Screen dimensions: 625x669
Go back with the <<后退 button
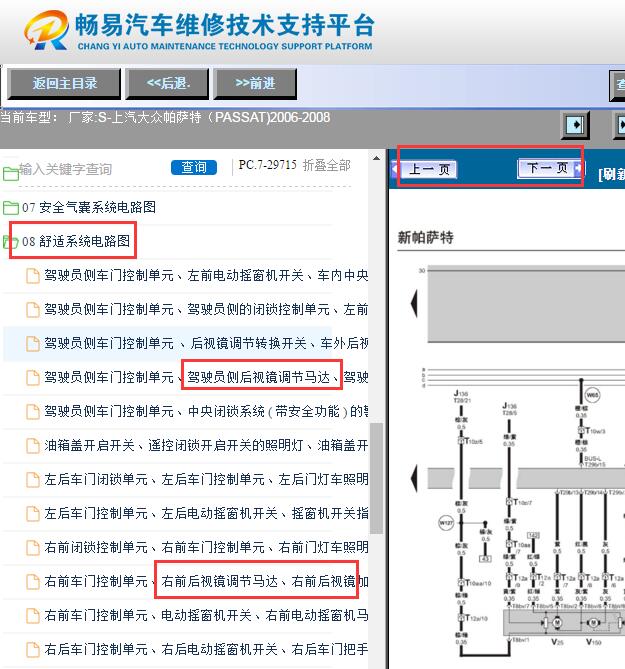pyautogui.click(x=168, y=84)
